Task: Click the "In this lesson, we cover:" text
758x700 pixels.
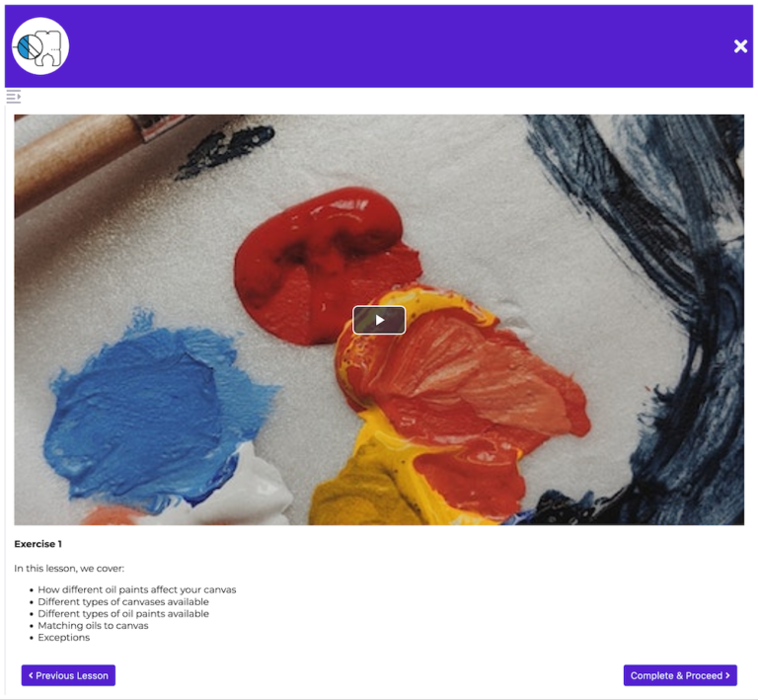Action: click(69, 568)
